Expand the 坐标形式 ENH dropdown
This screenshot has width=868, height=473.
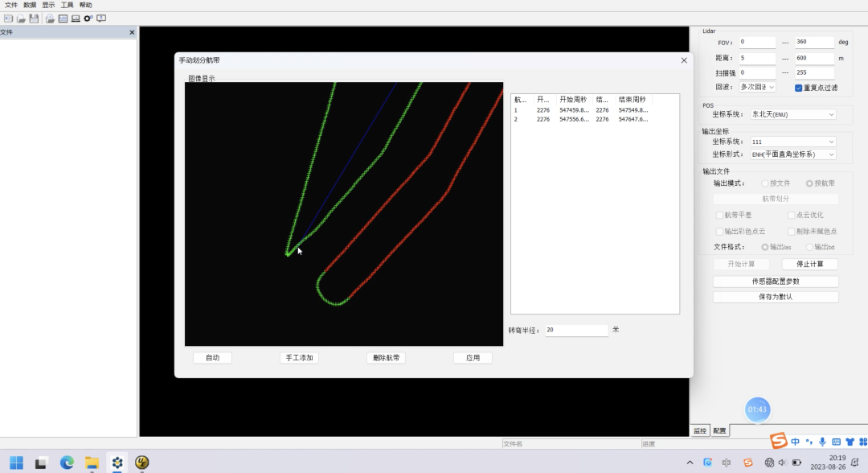pyautogui.click(x=792, y=154)
